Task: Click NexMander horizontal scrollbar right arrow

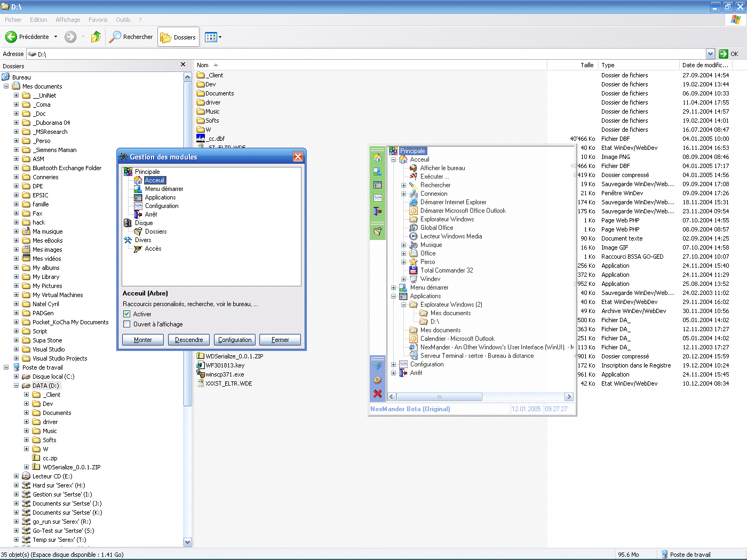Action: [x=569, y=397]
